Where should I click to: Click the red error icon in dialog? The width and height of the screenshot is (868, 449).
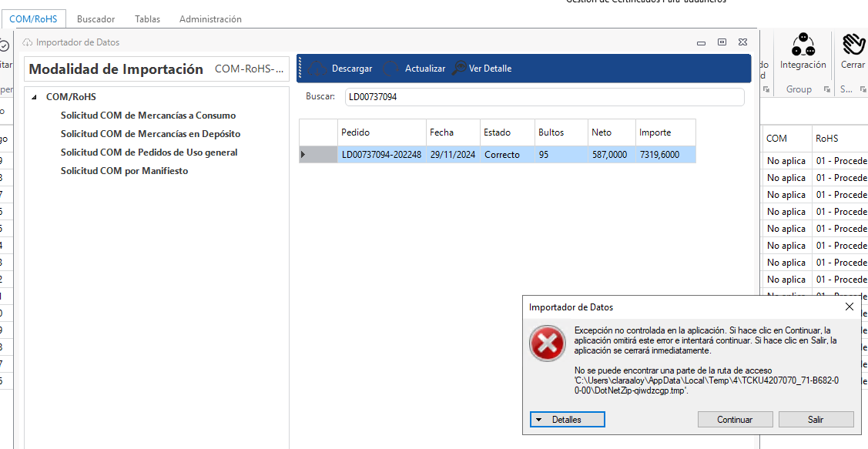tap(547, 343)
